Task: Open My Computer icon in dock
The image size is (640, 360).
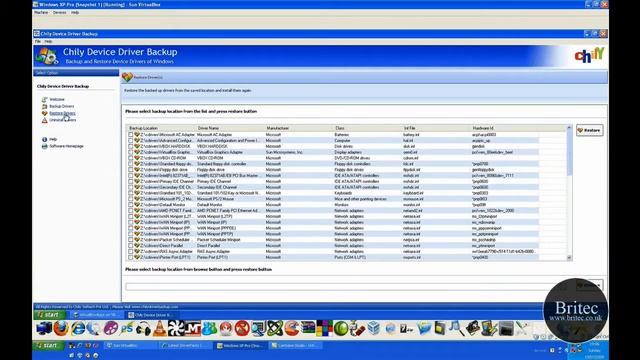Action: click(x=44, y=328)
